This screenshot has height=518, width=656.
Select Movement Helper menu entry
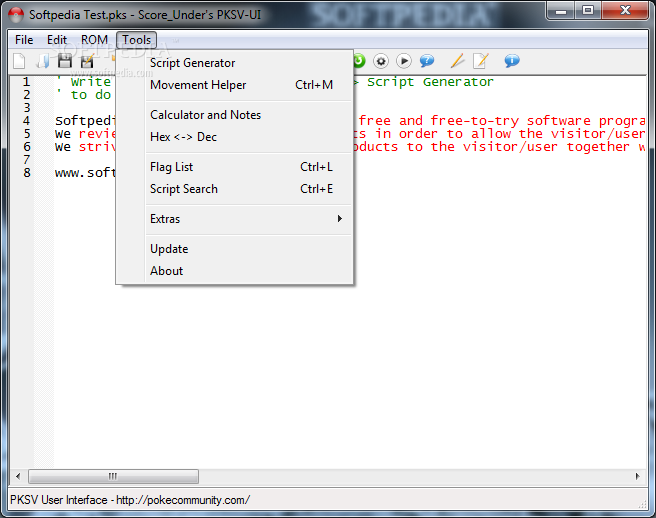[x=235, y=85]
